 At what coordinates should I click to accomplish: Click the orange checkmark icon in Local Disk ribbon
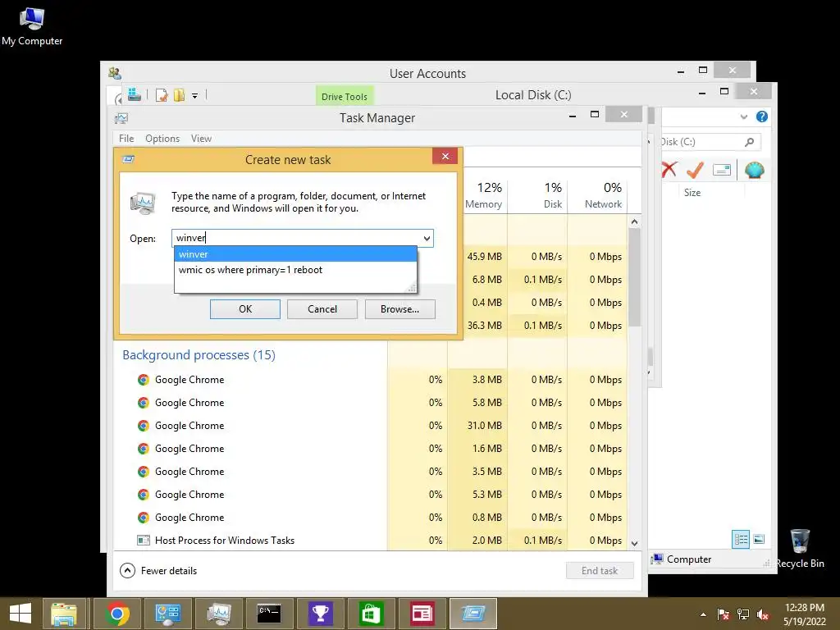(695, 170)
